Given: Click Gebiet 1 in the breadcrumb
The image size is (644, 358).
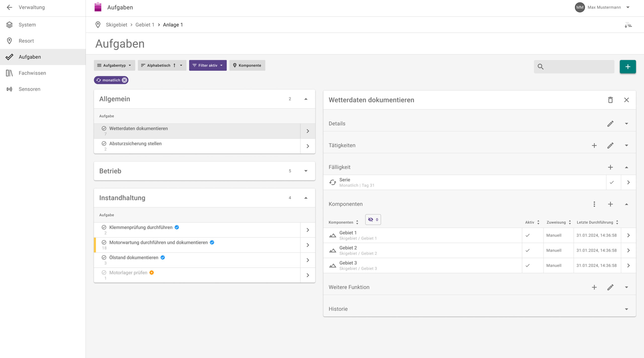Looking at the screenshot, I should [x=145, y=25].
